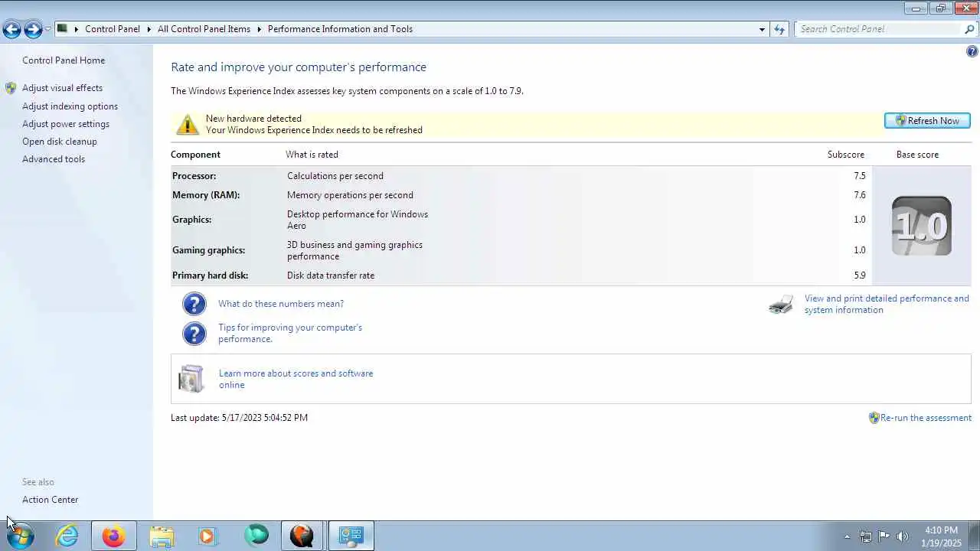The width and height of the screenshot is (980, 551).
Task: Switch to Firefox in the taskbar
Action: pos(114,536)
